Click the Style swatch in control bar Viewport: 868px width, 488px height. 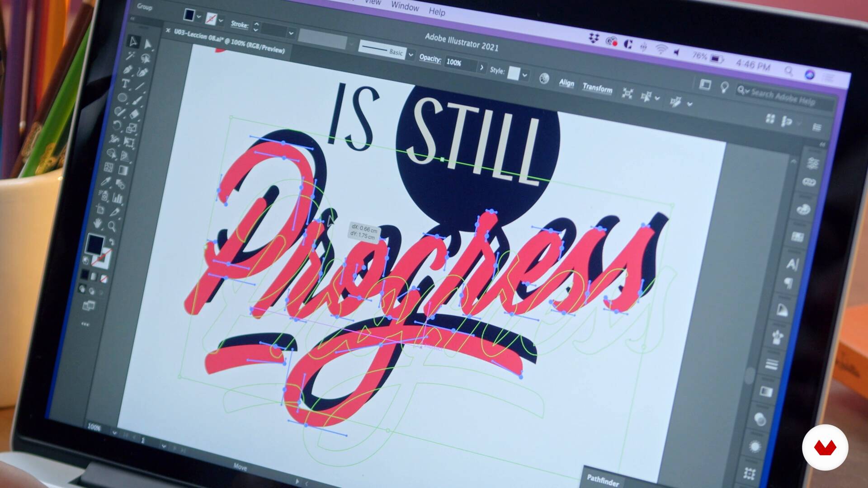(514, 73)
